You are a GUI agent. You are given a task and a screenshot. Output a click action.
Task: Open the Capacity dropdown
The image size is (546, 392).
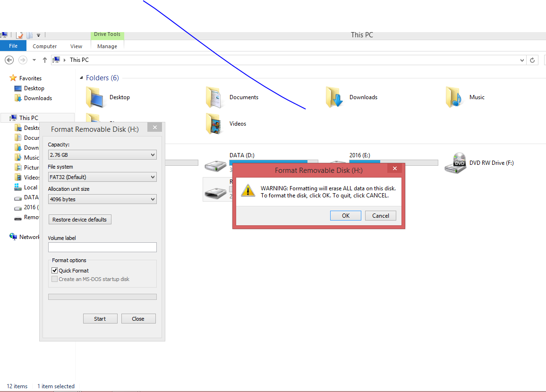pyautogui.click(x=102, y=154)
